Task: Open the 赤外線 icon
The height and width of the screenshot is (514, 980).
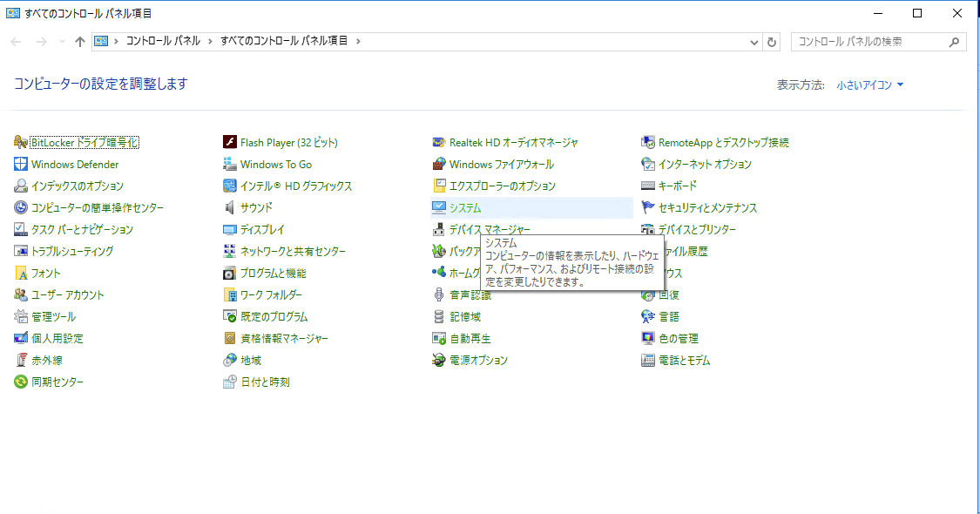Action: pyautogui.click(x=21, y=360)
